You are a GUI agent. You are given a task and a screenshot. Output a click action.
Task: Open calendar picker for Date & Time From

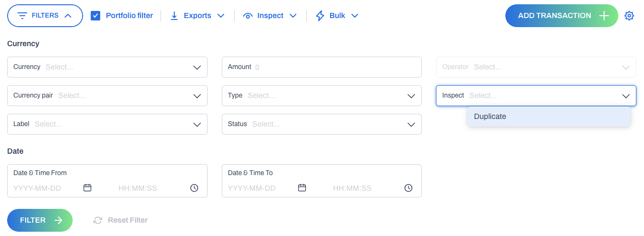(x=87, y=188)
